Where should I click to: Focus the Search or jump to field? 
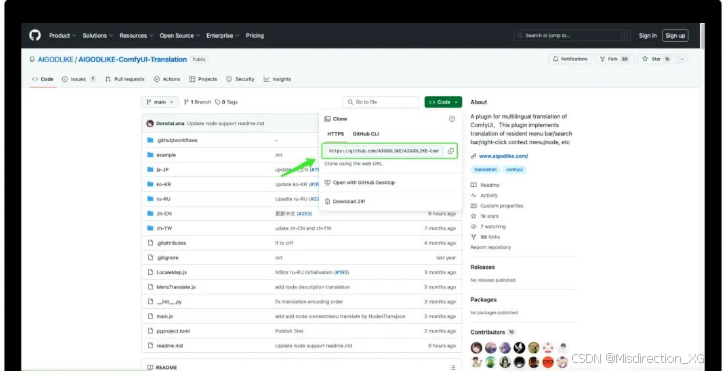pos(572,36)
